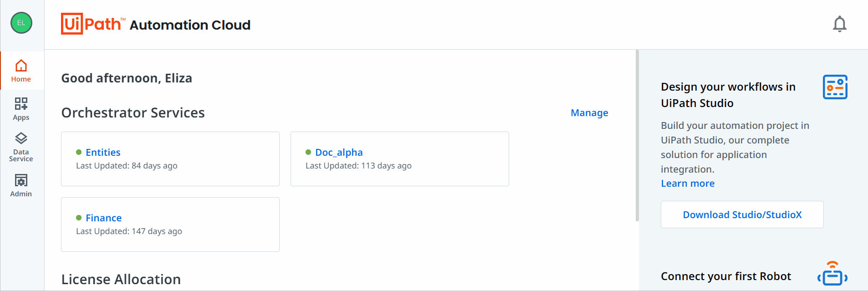Click the Automation Cloud title text

tap(190, 25)
